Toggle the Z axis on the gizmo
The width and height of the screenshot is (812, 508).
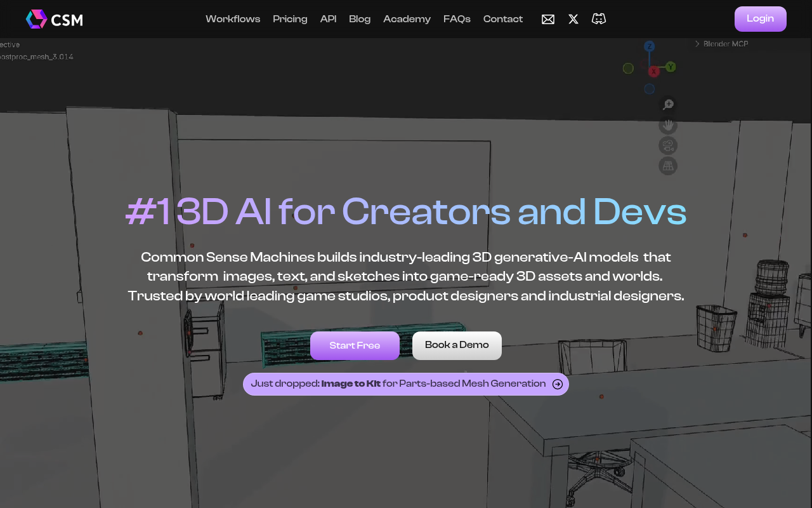pos(648,46)
